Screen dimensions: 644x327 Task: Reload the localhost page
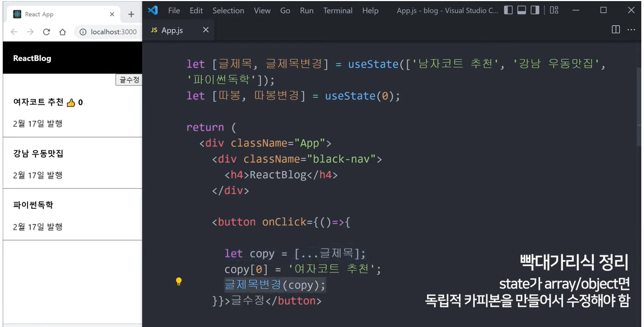click(46, 32)
